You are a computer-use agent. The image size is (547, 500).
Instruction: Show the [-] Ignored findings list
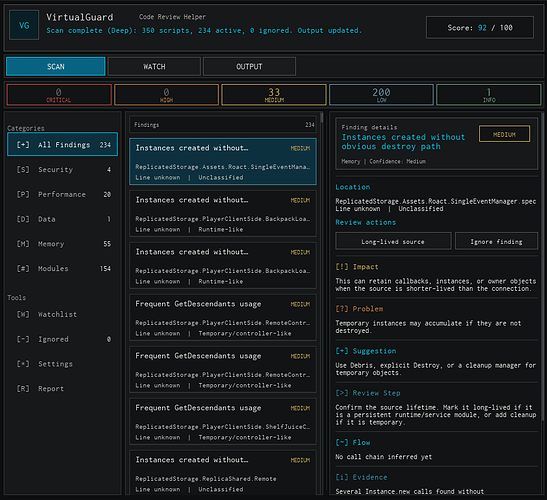(62, 339)
